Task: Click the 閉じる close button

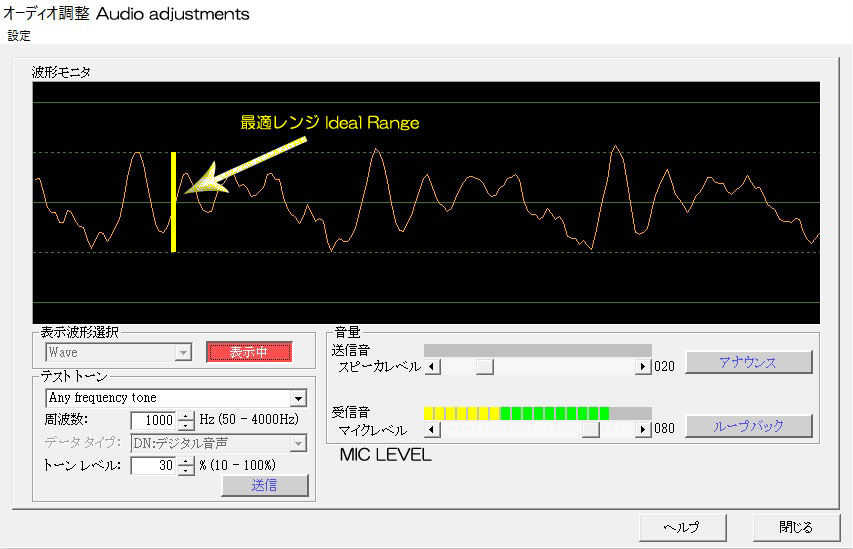Action: point(796,527)
